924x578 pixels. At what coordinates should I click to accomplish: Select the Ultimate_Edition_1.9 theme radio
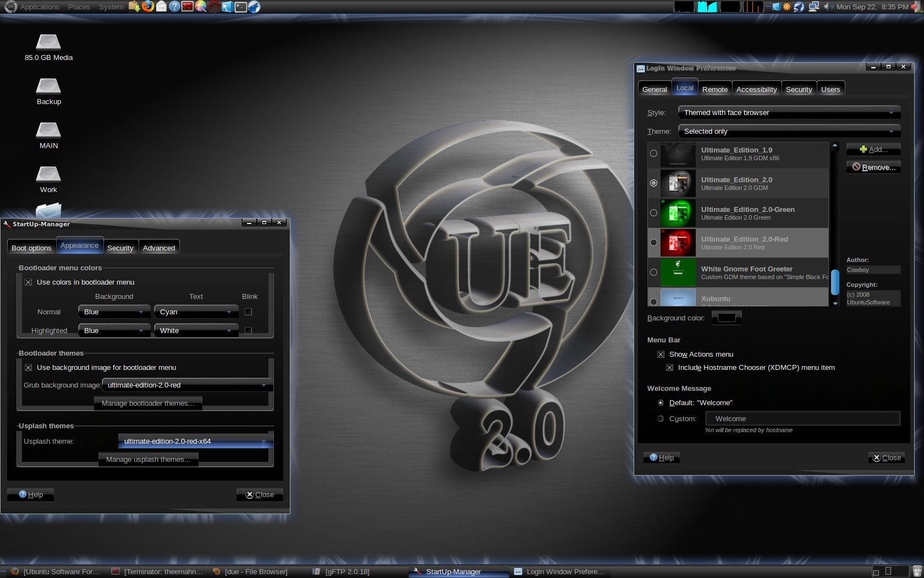(653, 153)
